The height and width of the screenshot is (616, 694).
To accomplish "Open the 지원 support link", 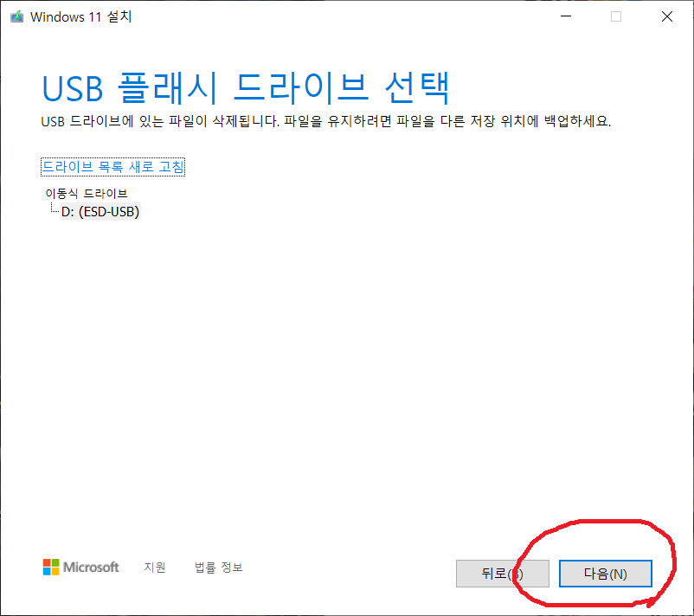I will tap(155, 568).
